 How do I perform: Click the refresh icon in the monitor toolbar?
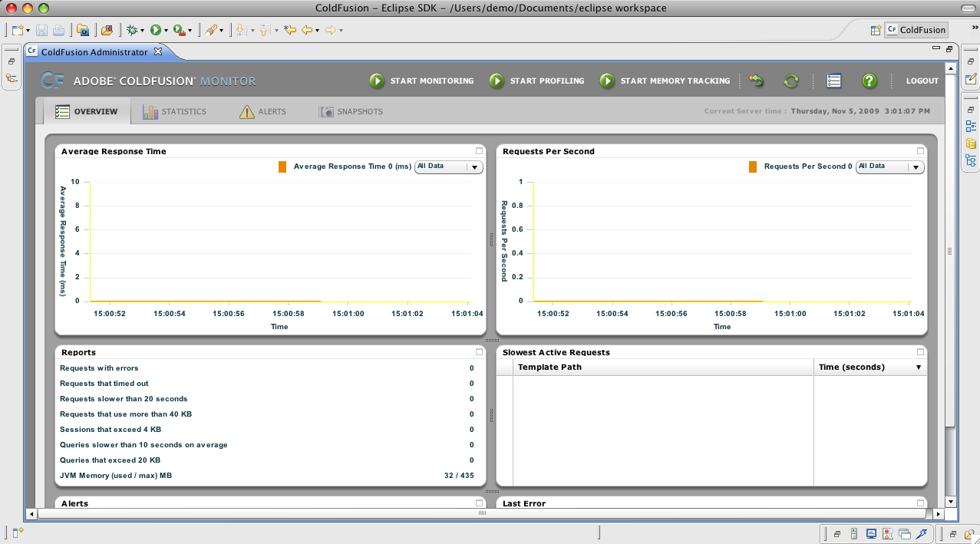[790, 81]
